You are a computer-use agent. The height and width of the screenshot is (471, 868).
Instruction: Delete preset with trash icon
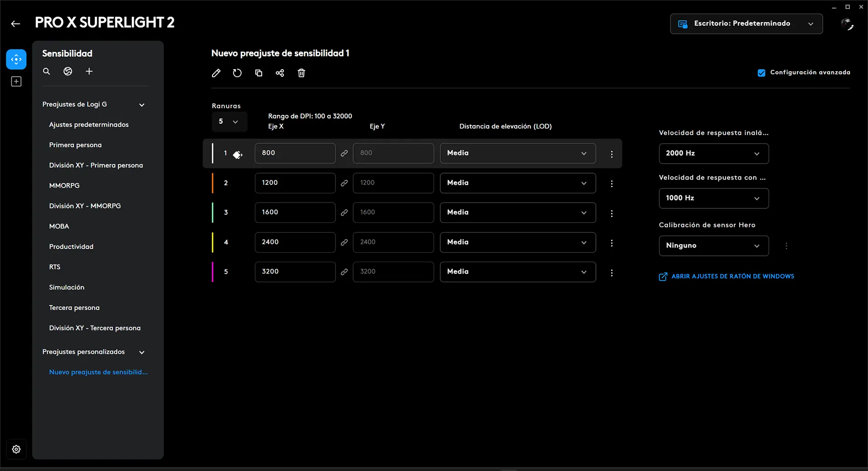[302, 73]
